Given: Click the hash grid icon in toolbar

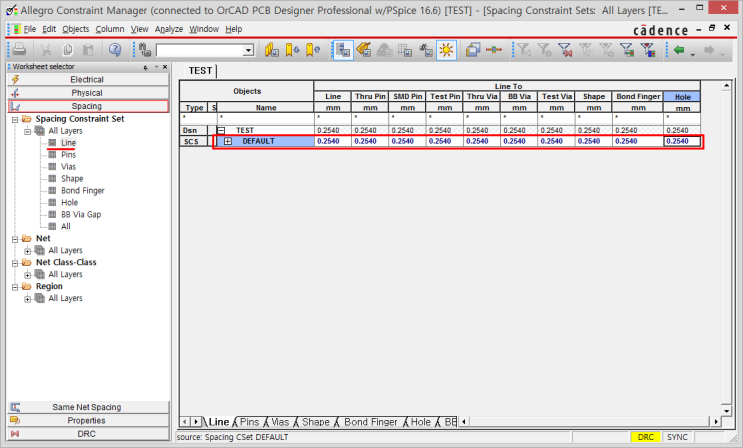Looking at the screenshot, I should 426,50.
